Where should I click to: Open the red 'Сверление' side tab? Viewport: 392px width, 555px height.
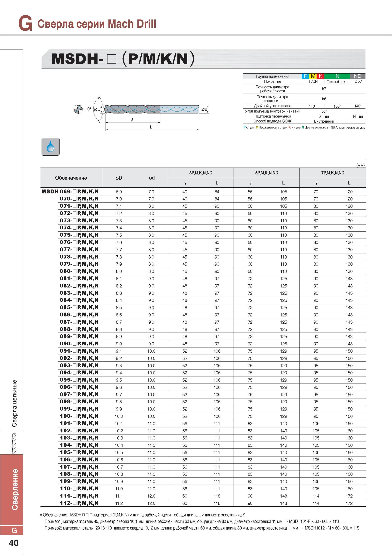[12, 490]
